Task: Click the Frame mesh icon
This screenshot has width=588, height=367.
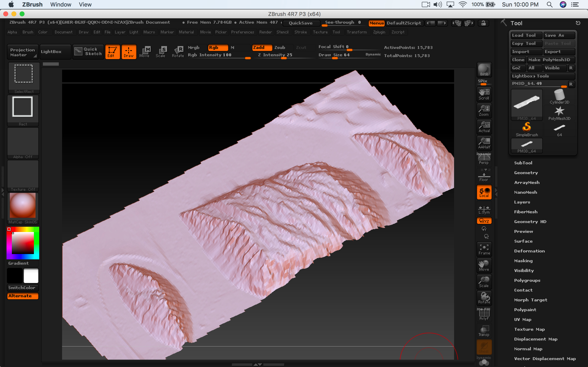Action: (x=484, y=249)
